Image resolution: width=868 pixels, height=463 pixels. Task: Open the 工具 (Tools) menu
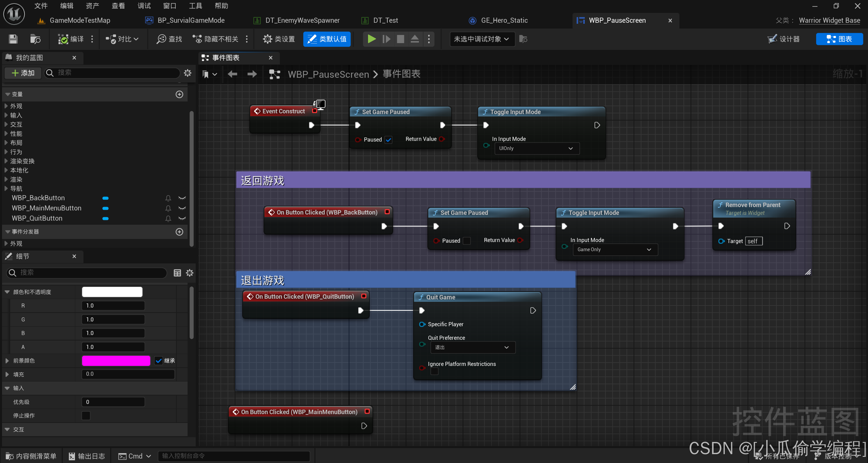195,6
